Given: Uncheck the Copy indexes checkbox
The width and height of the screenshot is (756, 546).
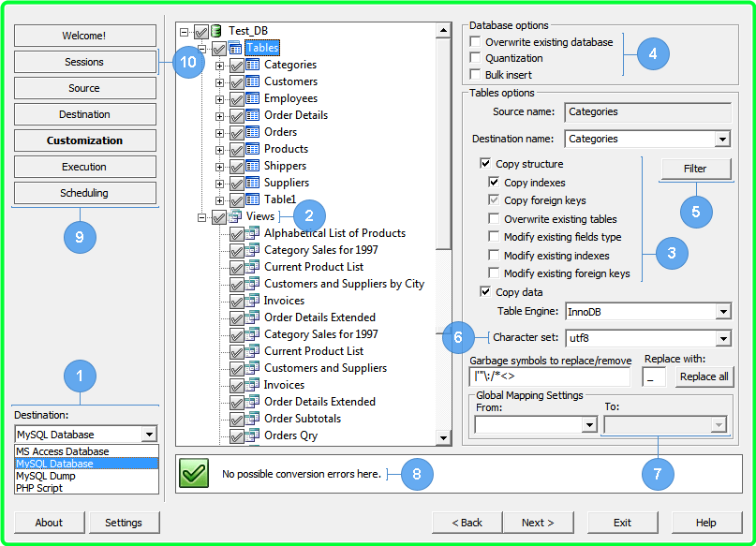Looking at the screenshot, I should [494, 183].
